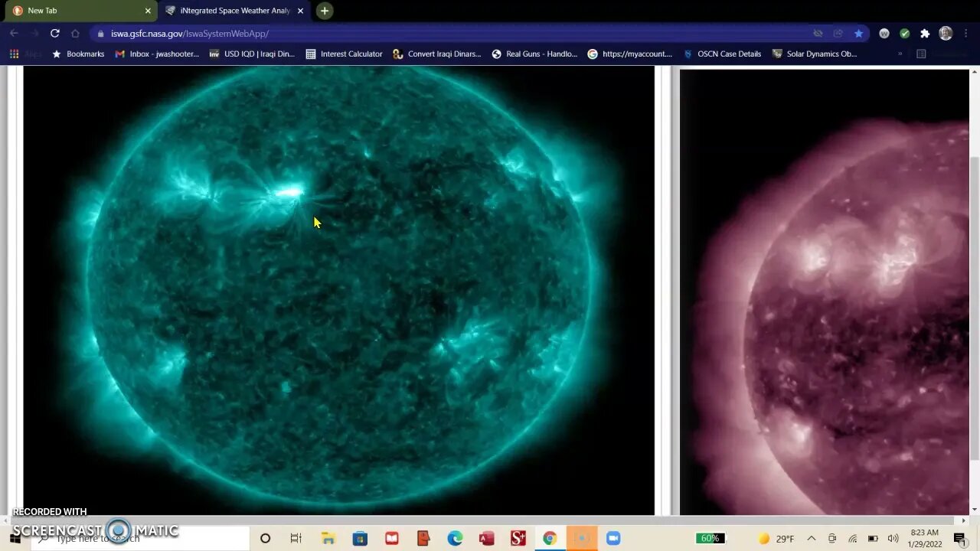Open Microsoft Access from taskbar

[486, 538]
